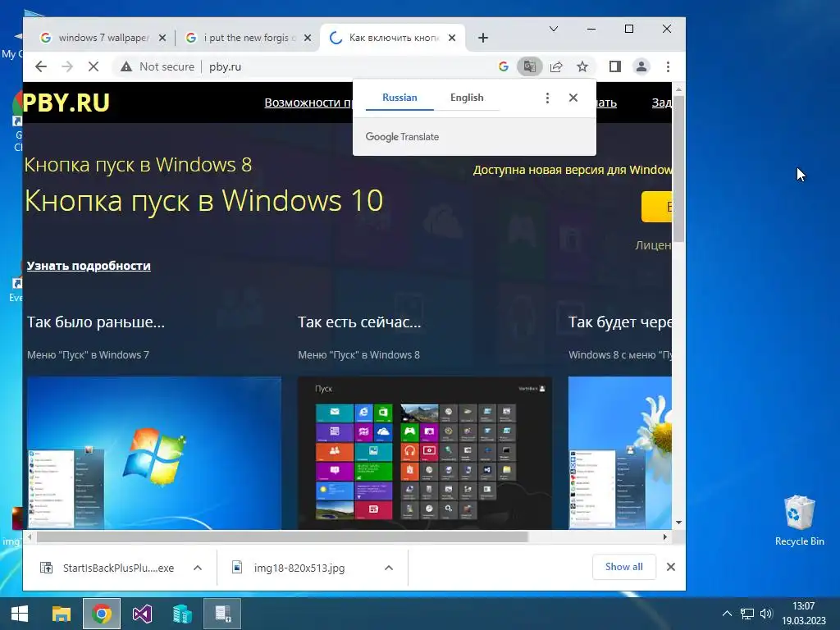Click the 'Кнопка пуск в Windows 8' heading
Image resolution: width=840 pixels, height=630 pixels.
pos(138,165)
